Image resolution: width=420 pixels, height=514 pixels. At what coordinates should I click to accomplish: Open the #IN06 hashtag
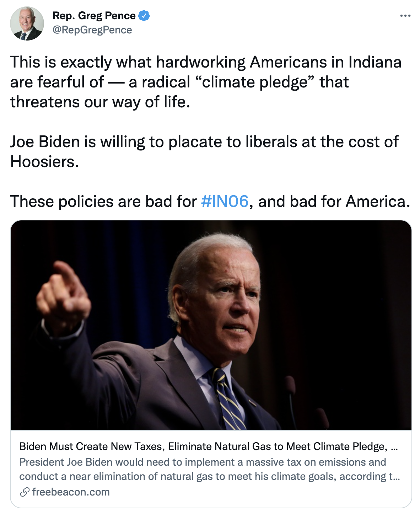tap(225, 202)
